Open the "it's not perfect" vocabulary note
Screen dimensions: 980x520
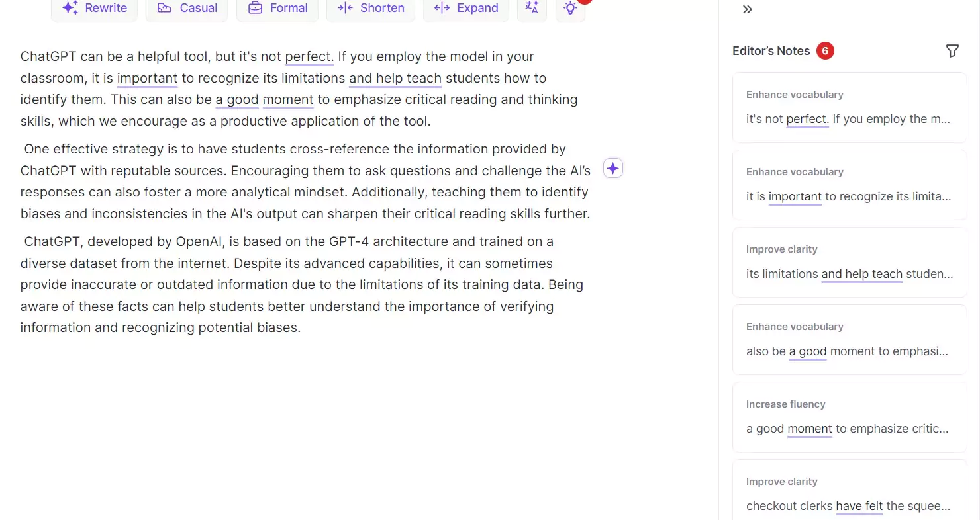point(850,108)
